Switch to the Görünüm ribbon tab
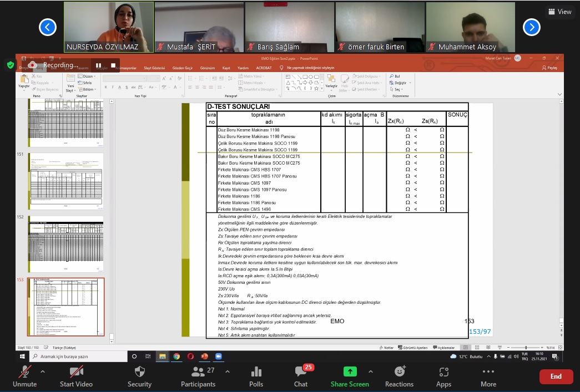580x392 pixels. pos(208,68)
